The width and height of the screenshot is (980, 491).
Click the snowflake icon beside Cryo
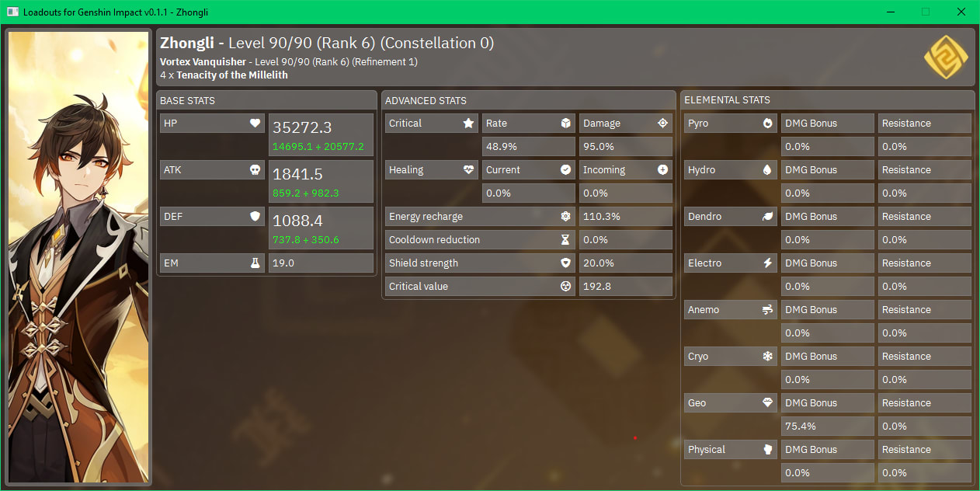[x=767, y=357]
